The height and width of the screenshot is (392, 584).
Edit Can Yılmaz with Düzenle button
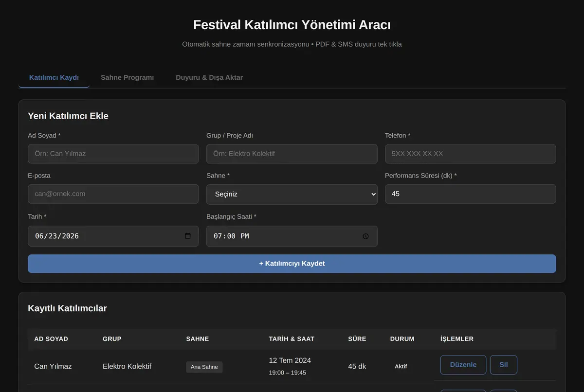coord(463,365)
